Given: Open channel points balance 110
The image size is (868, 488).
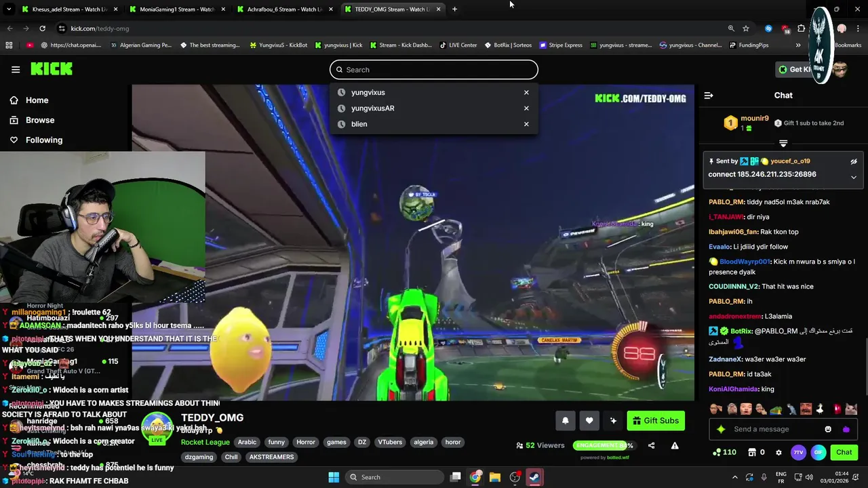Looking at the screenshot, I should pyautogui.click(x=724, y=452).
